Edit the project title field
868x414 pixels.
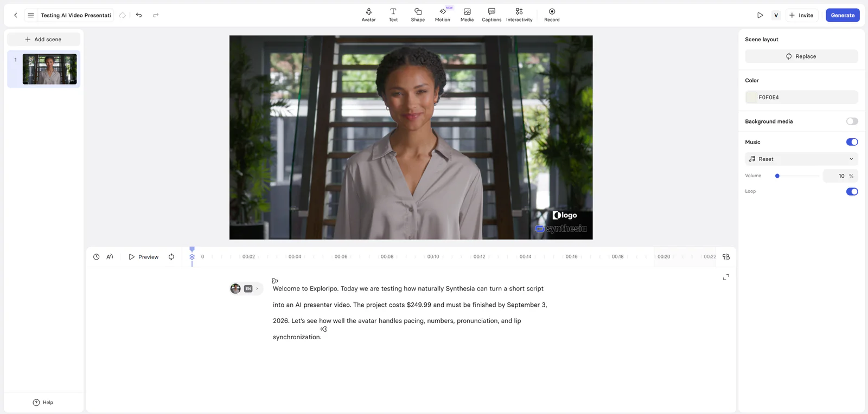(x=76, y=15)
